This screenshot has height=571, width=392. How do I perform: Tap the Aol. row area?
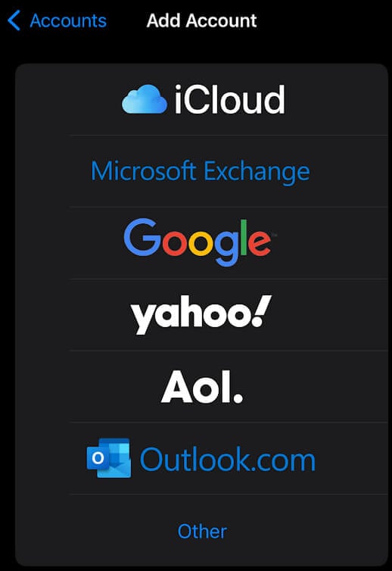pos(201,387)
